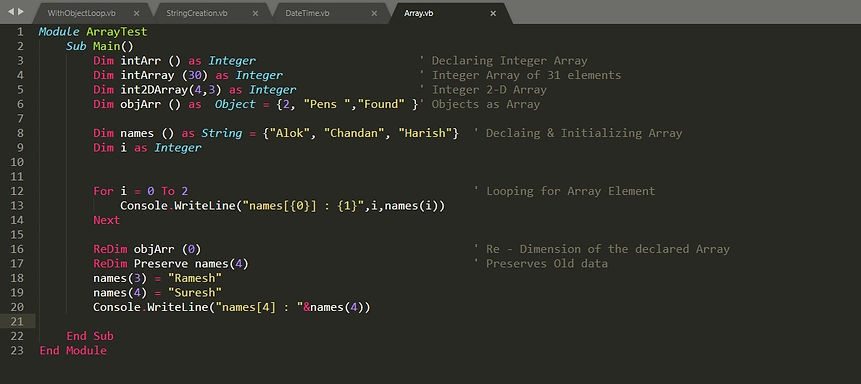Click 'Dim i as Integer' on line 9
The height and width of the screenshot is (384, 861).
click(x=147, y=148)
